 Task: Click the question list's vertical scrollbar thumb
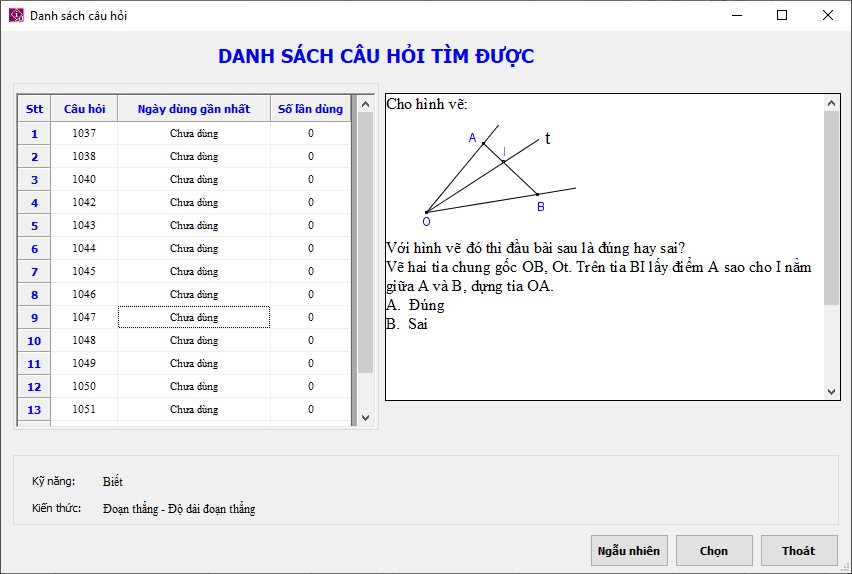366,242
